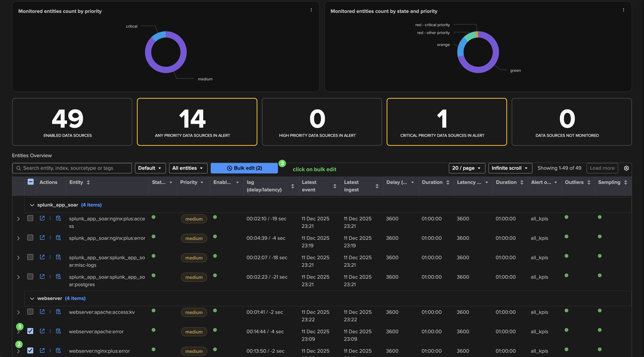Uncheck the webserver:apache:error row checkbox

[30, 331]
